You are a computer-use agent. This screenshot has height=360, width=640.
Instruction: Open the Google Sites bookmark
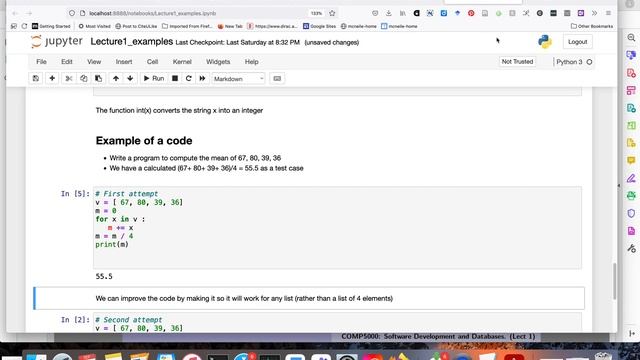point(320,26)
